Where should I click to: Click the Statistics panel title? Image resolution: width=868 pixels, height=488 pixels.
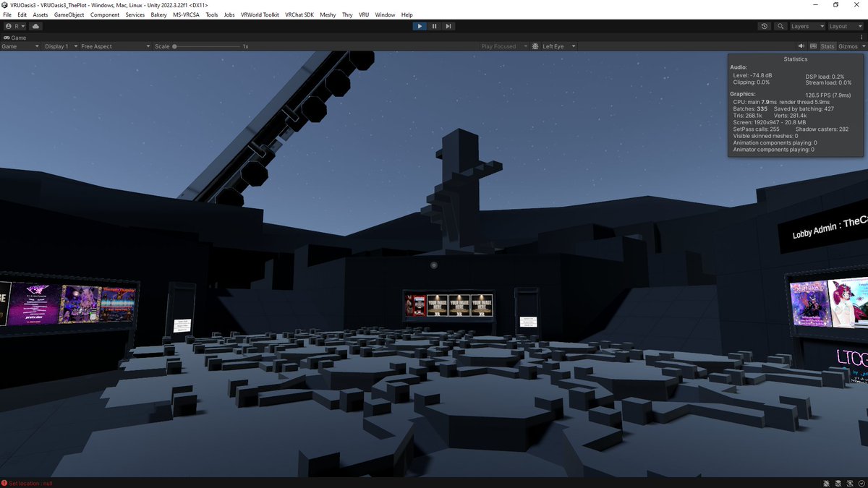[796, 59]
